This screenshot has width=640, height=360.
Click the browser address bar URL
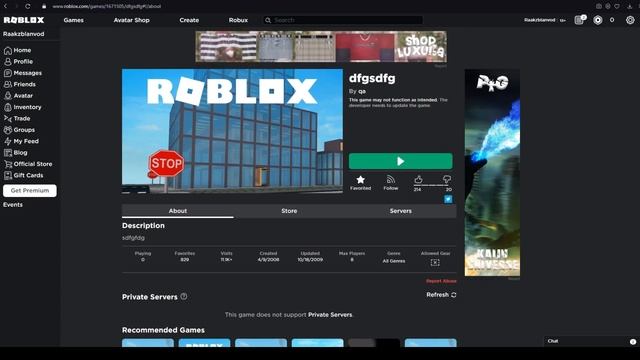click(107, 6)
